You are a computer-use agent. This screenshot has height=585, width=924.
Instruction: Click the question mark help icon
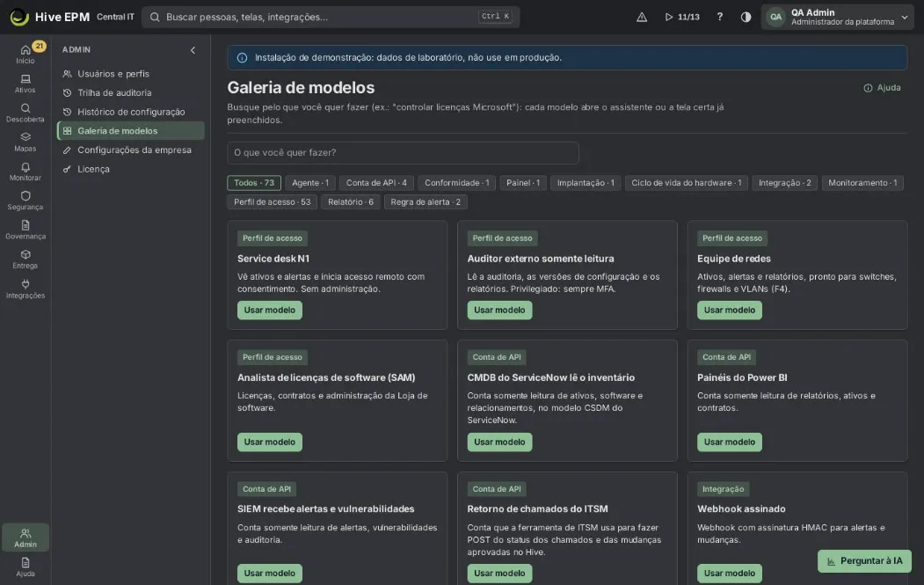click(x=719, y=17)
